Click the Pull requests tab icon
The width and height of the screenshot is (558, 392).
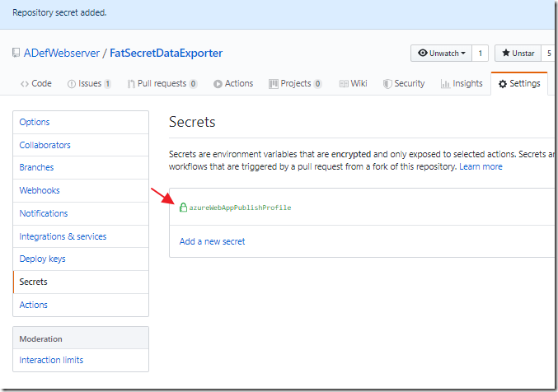pos(131,84)
